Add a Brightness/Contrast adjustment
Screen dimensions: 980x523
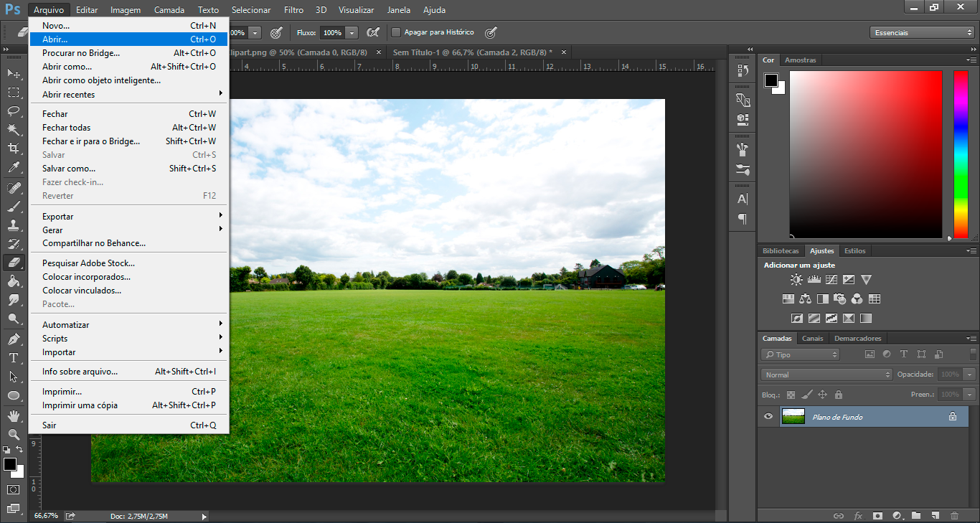(x=796, y=280)
